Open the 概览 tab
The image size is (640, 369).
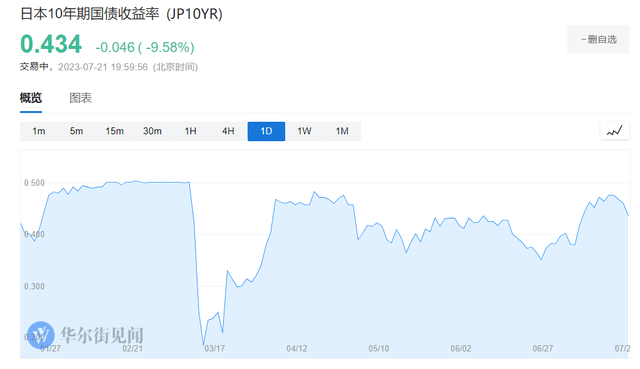tap(31, 98)
